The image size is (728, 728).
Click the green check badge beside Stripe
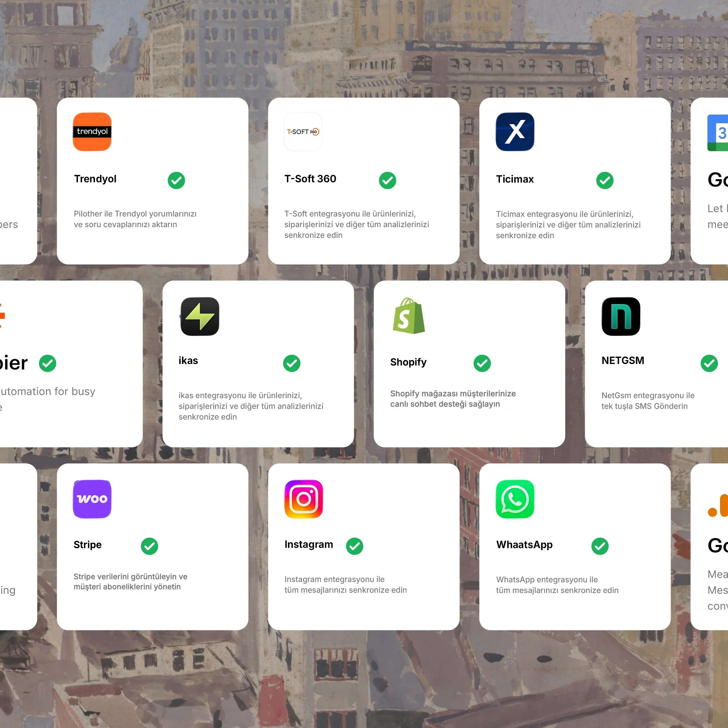point(150,546)
